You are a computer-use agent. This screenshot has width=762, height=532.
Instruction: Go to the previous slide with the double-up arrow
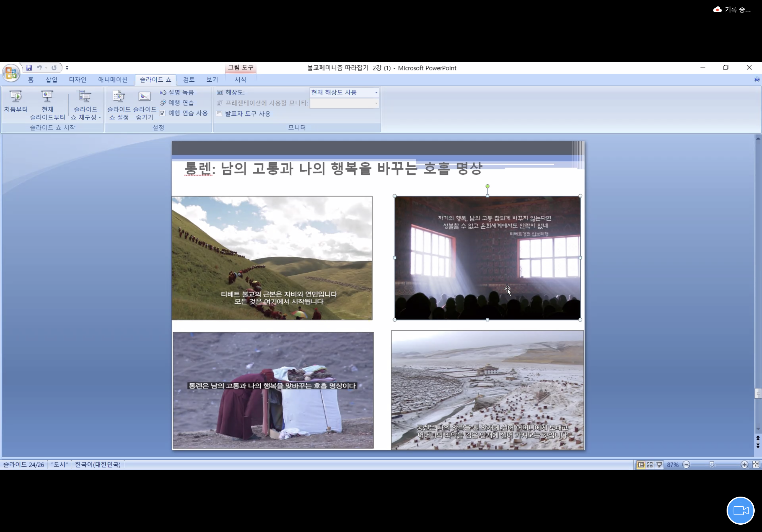[x=758, y=438]
